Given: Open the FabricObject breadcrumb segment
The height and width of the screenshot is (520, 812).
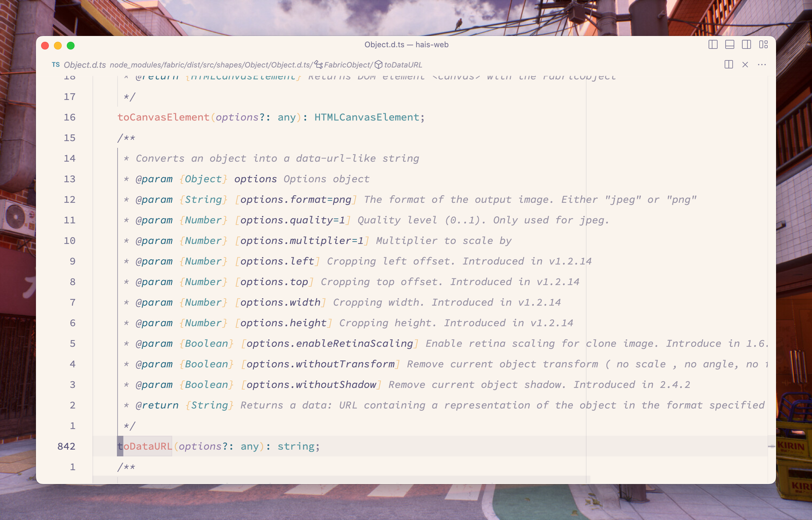Looking at the screenshot, I should 348,65.
